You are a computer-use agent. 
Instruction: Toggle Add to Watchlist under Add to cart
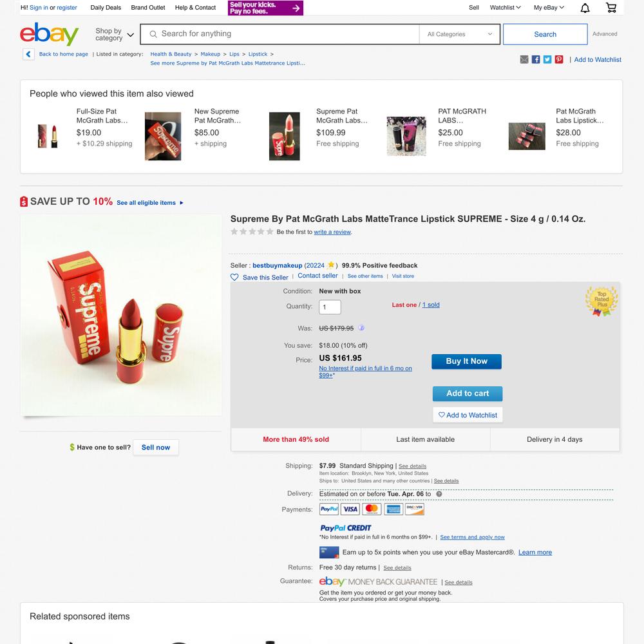click(x=468, y=415)
